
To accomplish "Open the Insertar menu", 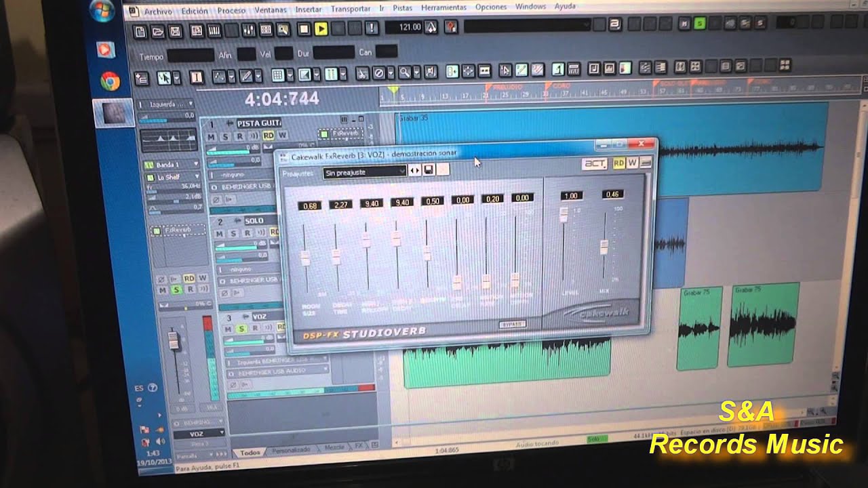I will (x=309, y=9).
